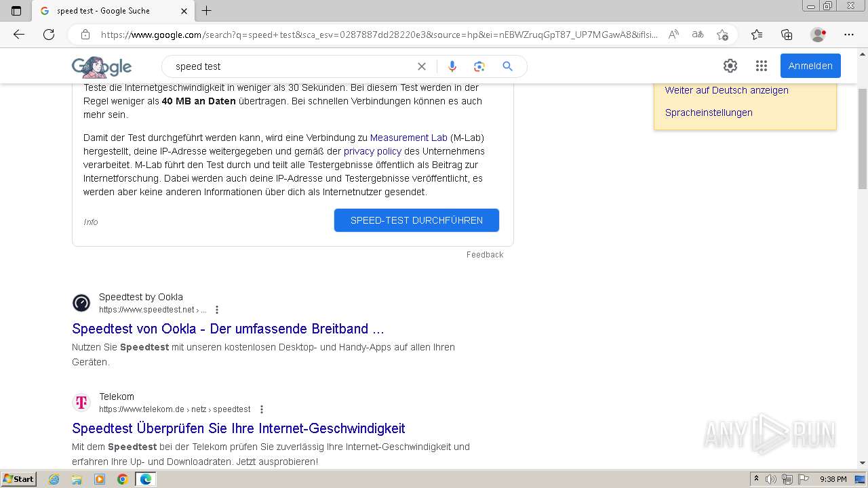The image size is (868, 488).
Task: Open the volume speaker tray icon
Action: tap(771, 479)
